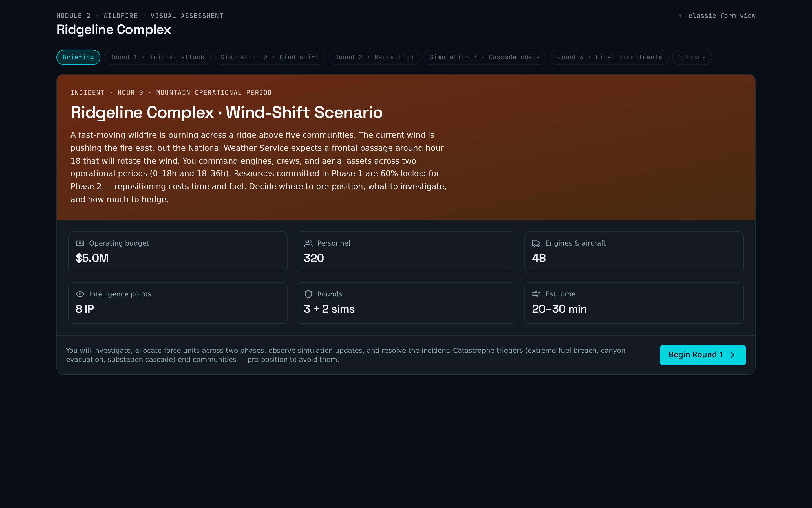Click the 320 personnel value

pyautogui.click(x=314, y=258)
